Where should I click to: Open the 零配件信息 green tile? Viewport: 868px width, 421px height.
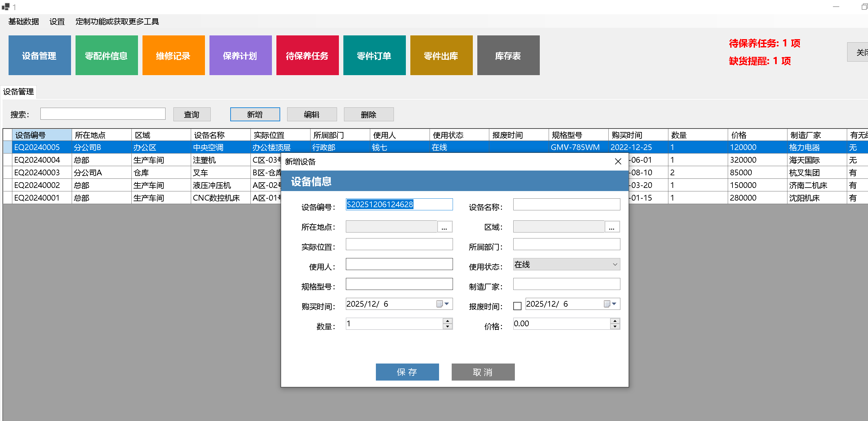point(106,56)
